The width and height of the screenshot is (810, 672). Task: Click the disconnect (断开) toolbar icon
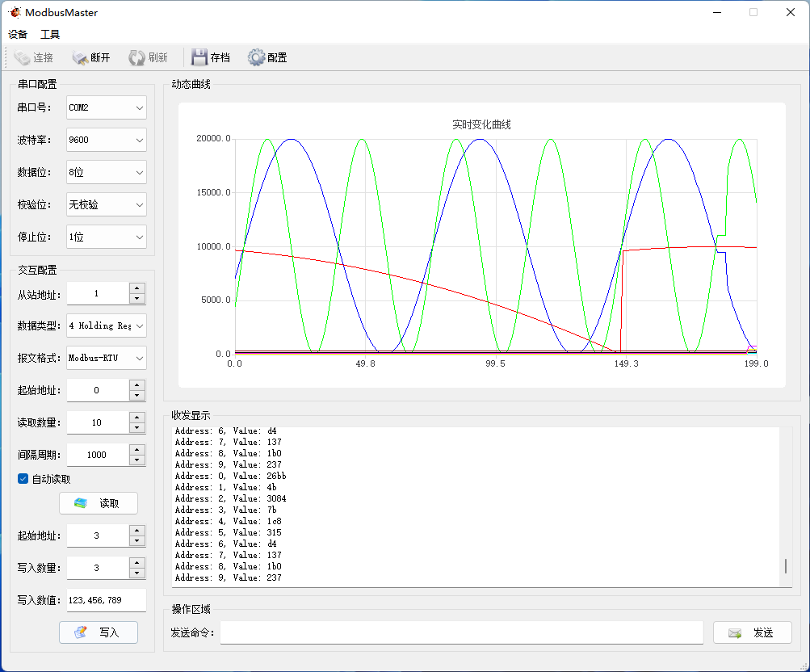point(81,57)
